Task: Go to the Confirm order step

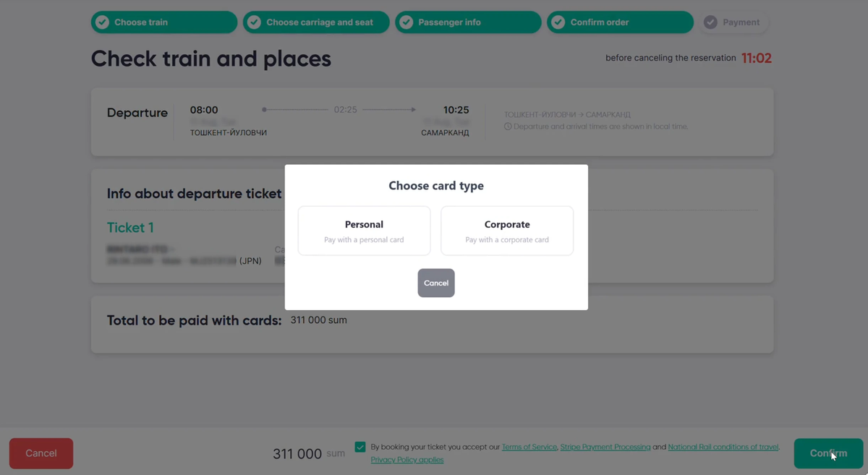Action: (620, 22)
